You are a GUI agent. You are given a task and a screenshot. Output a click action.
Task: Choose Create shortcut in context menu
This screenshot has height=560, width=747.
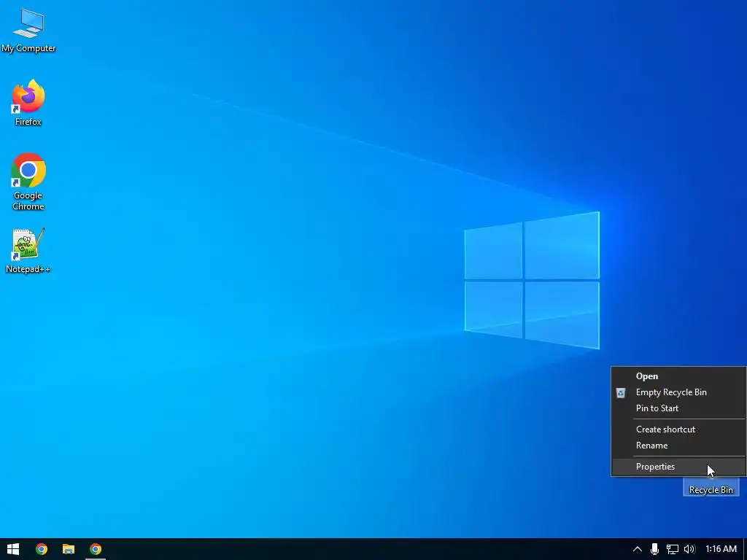coord(678,429)
